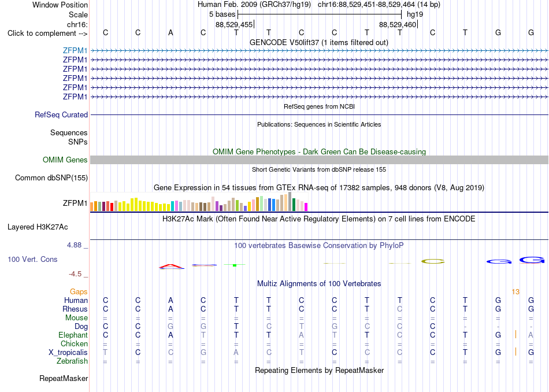This screenshot has height=392, width=549.
Task: Click the chr16:88,529,451-88,529,464 (14 bp) position text
Action: [379, 5]
